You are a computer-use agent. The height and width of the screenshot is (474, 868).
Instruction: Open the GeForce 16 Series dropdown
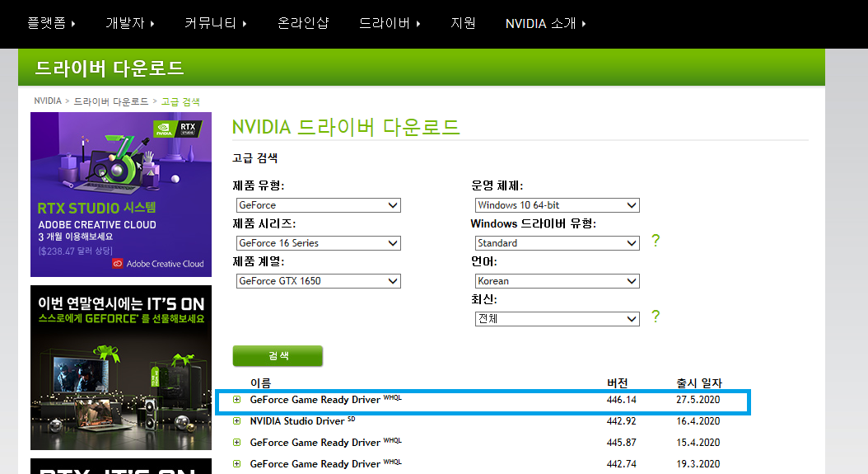pos(319,243)
